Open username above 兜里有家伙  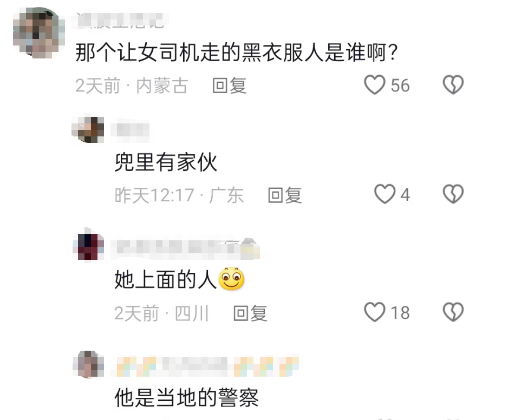click(x=130, y=130)
